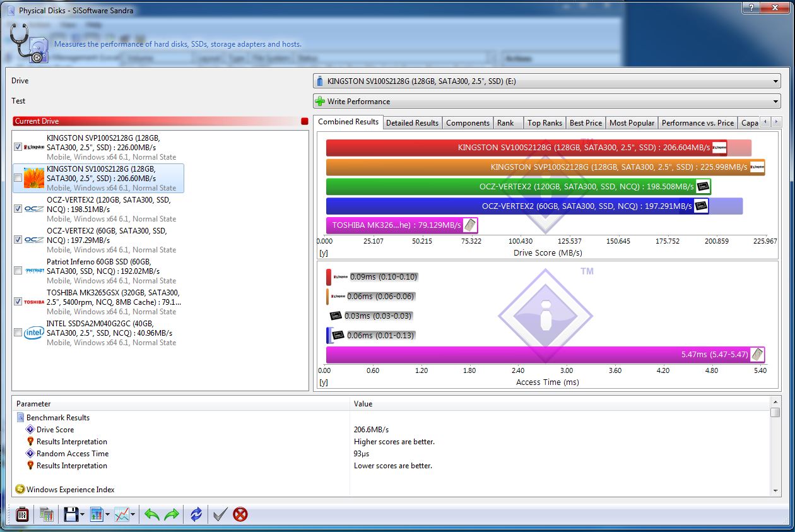Open the Components tab

coord(468,123)
